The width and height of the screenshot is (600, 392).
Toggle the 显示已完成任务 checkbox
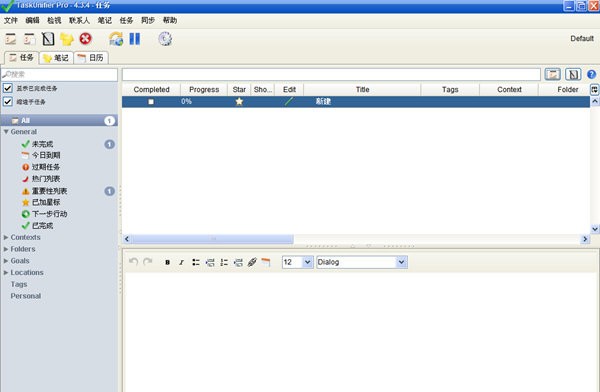point(8,88)
